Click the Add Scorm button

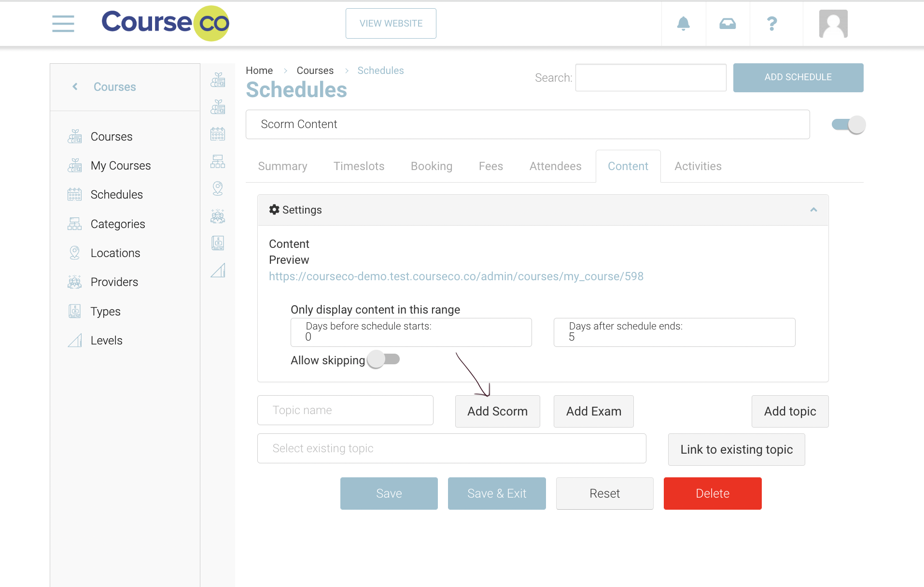point(497,411)
